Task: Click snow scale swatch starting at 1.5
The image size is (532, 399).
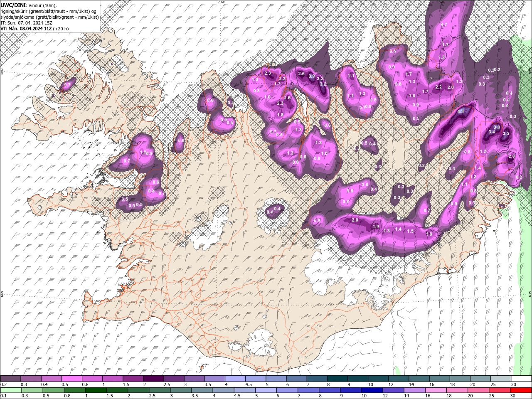Action: [133, 379]
